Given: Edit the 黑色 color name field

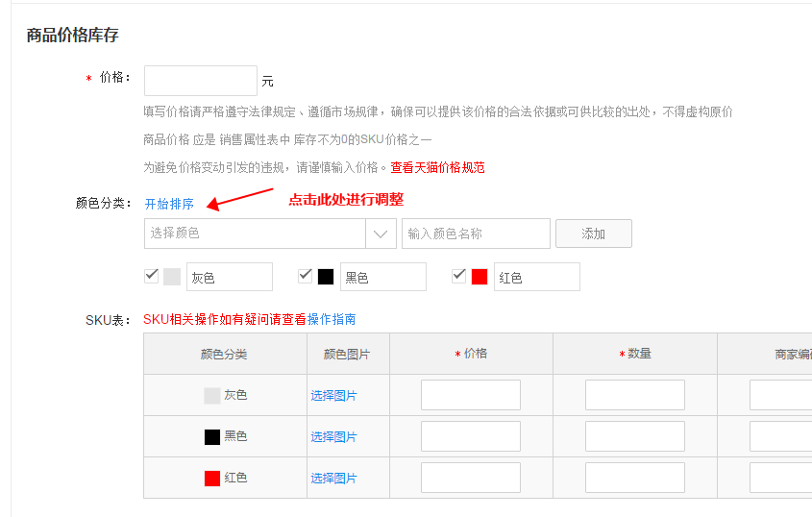Looking at the screenshot, I should pyautogui.click(x=383, y=277).
